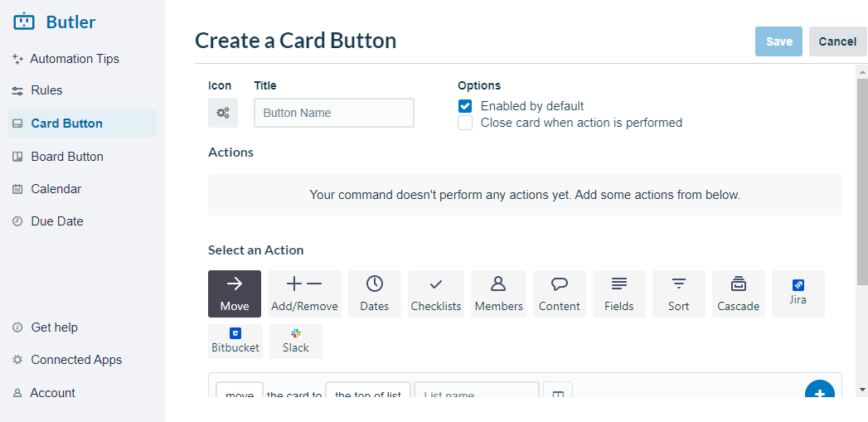
Task: Select the Cascade action category
Action: coord(739,293)
